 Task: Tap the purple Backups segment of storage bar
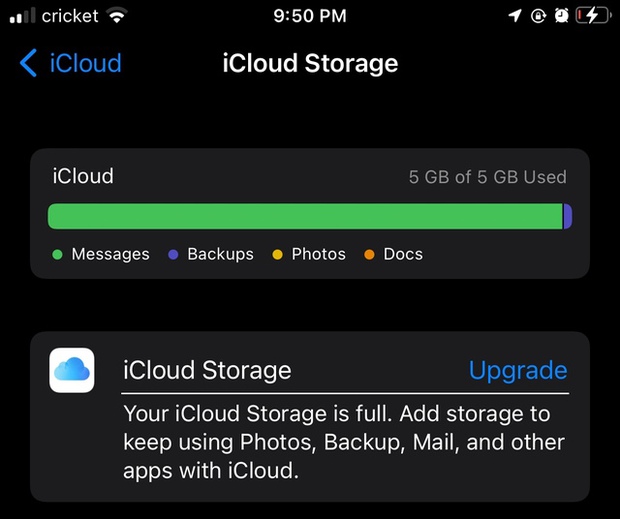568,216
